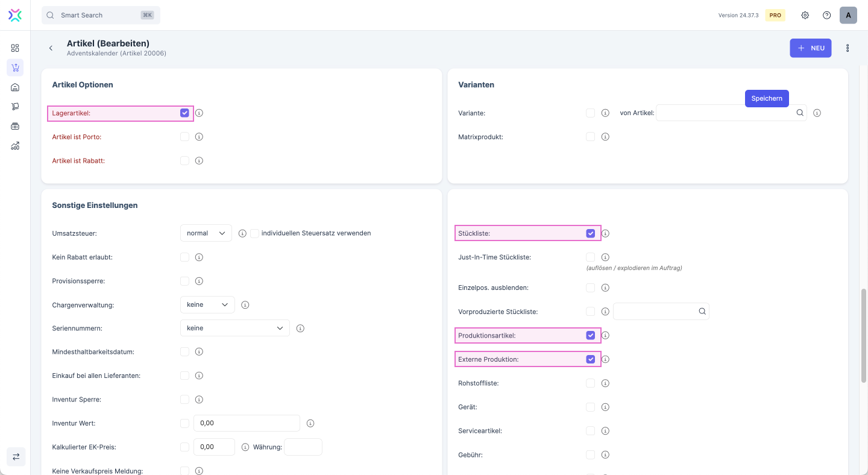Screen dimensions: 868x475
Task: Expand the Chargenverwaltung dropdown
Action: pyautogui.click(x=207, y=305)
